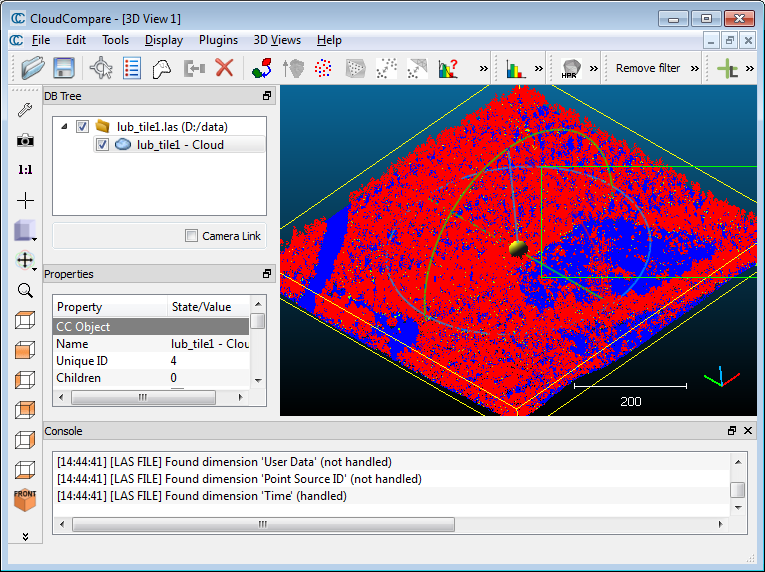Float the Properties panel
The width and height of the screenshot is (765, 572).
[x=266, y=274]
